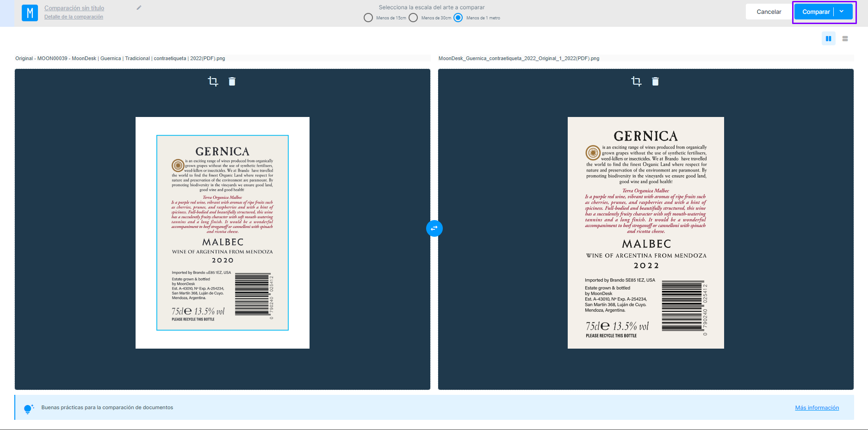The height and width of the screenshot is (430, 868).
Task: Select the 'Menos de 15cm' scale option
Action: click(368, 18)
